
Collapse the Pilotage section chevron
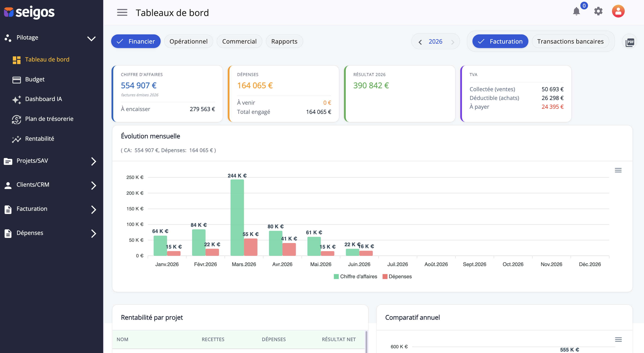pos(91,38)
